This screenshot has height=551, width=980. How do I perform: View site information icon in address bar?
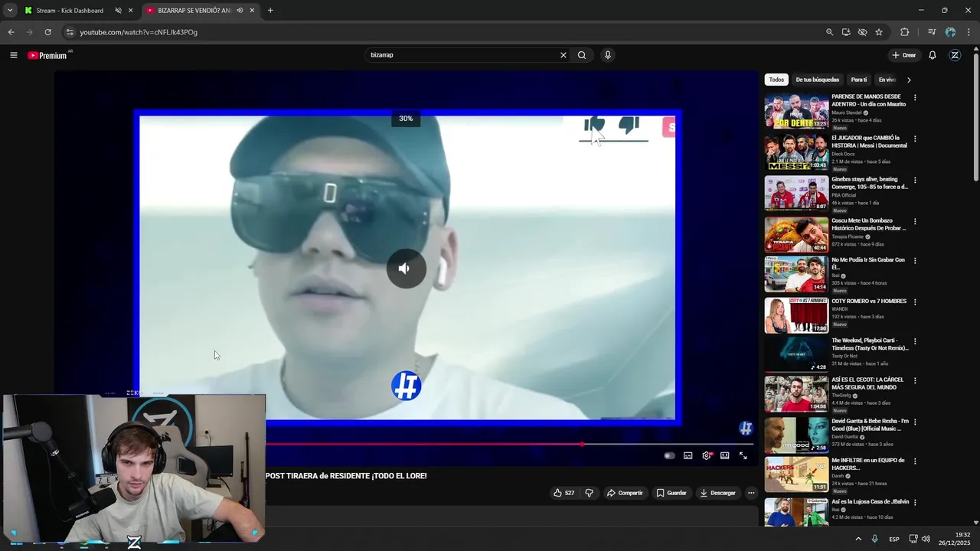click(x=70, y=32)
